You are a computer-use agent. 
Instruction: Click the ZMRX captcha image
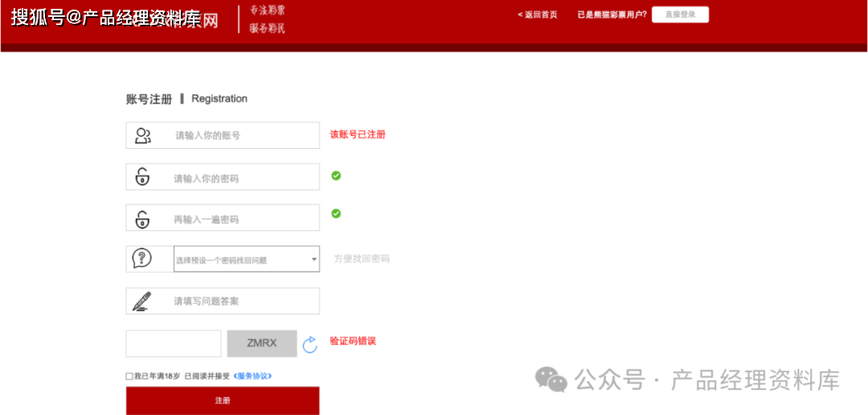click(262, 343)
